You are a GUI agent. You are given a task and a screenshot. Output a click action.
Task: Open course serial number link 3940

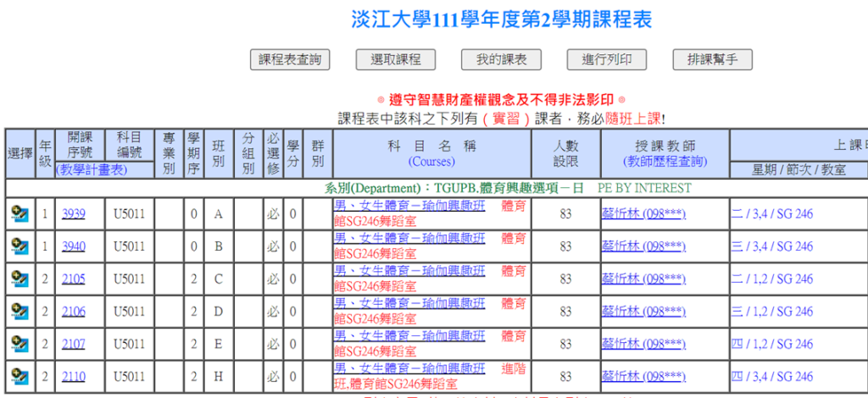click(x=74, y=246)
